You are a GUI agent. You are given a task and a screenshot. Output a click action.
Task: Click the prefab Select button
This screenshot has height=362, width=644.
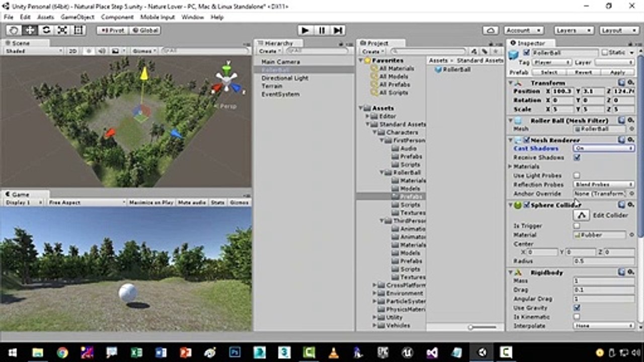548,72
